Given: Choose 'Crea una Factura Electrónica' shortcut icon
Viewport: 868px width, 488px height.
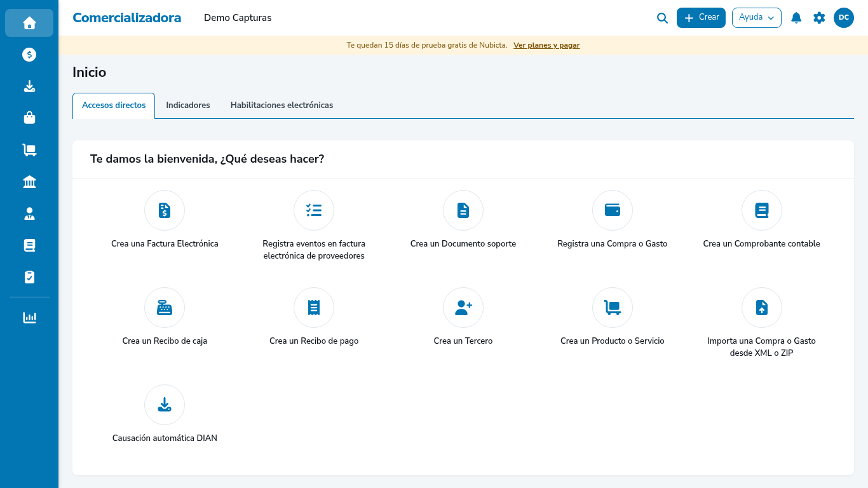Looking at the screenshot, I should click(x=165, y=210).
